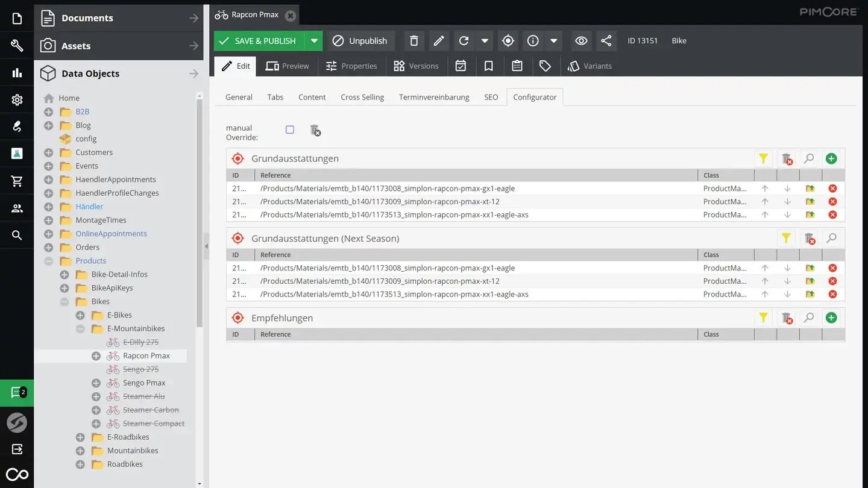Select Händler in the tree
The image size is (868, 488).
click(89, 207)
